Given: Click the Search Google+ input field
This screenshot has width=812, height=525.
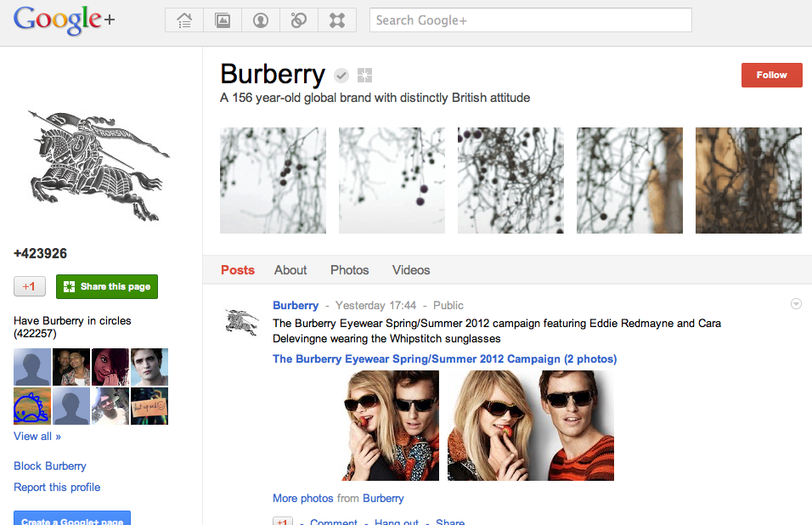Looking at the screenshot, I should pos(531,20).
